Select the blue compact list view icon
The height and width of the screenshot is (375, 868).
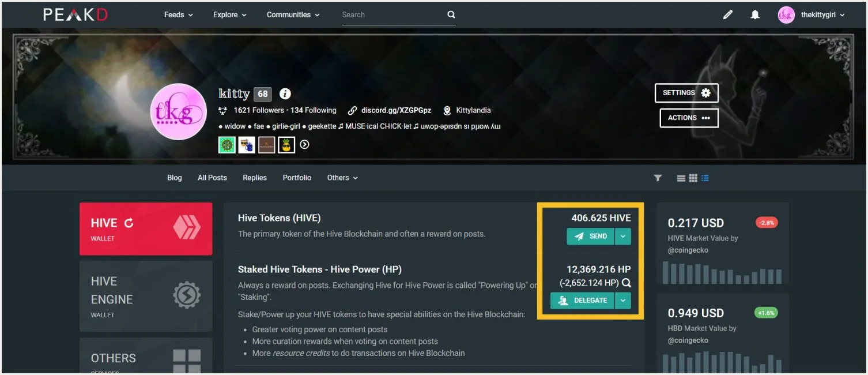705,178
